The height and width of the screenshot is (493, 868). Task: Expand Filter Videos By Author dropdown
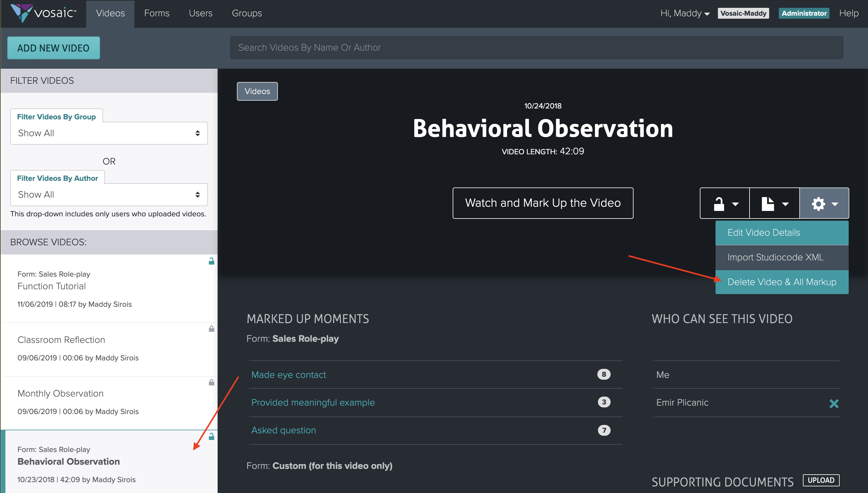pos(109,195)
